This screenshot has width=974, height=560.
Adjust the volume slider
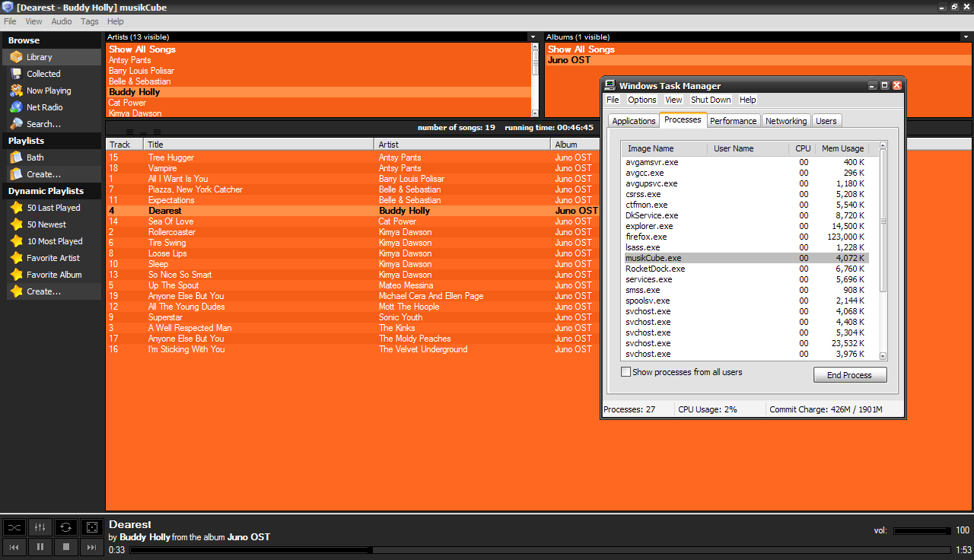(x=921, y=530)
